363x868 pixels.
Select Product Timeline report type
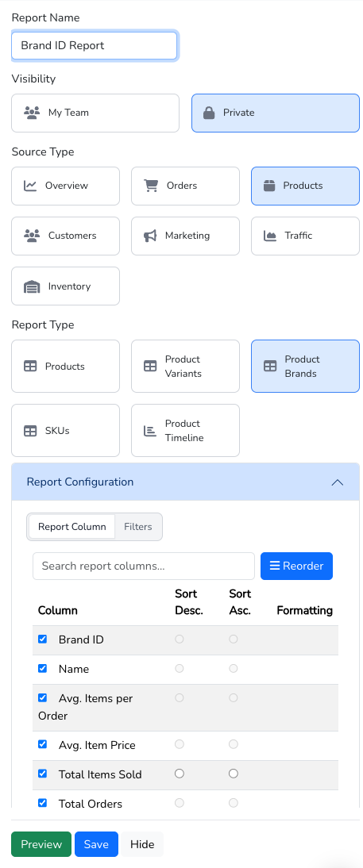185,430
